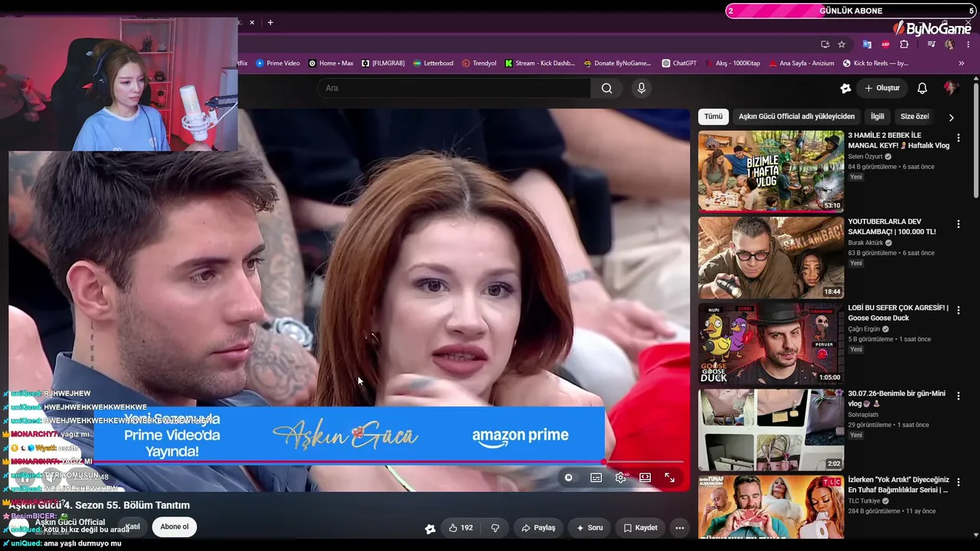Open options for Tuhaf Bağımlılıklar Serisi video
Image resolution: width=980 pixels, height=551 pixels.
[958, 482]
